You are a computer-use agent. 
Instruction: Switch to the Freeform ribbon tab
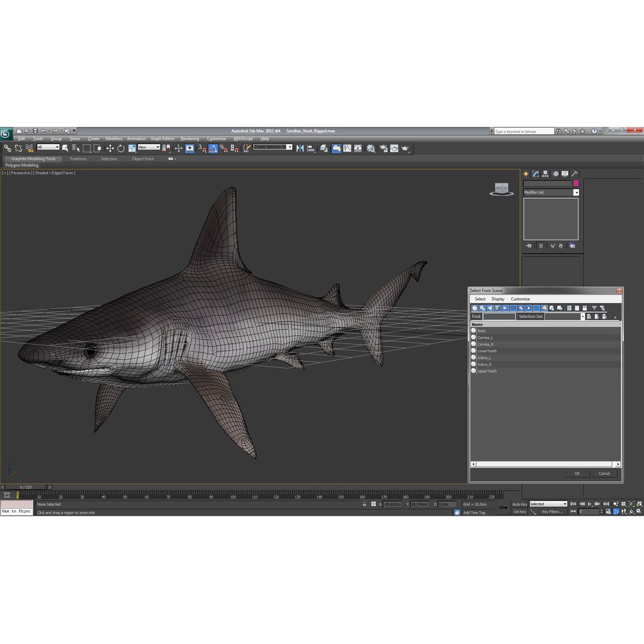click(x=78, y=159)
